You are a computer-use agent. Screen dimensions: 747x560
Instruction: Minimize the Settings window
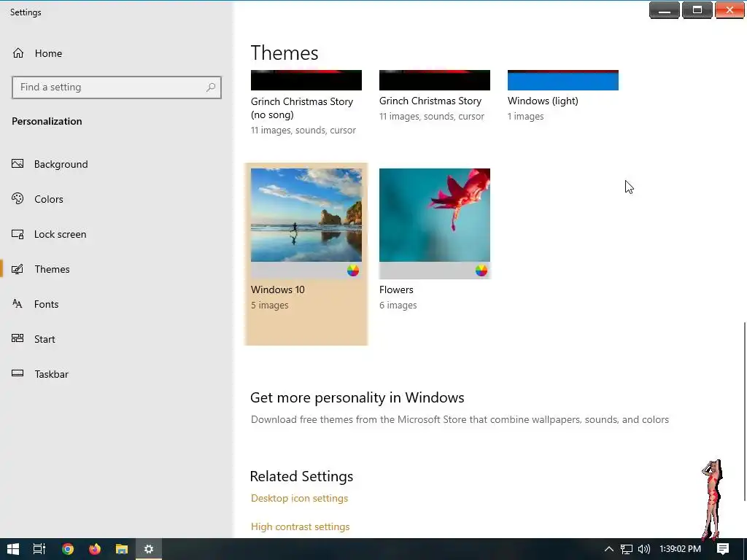pos(665,10)
